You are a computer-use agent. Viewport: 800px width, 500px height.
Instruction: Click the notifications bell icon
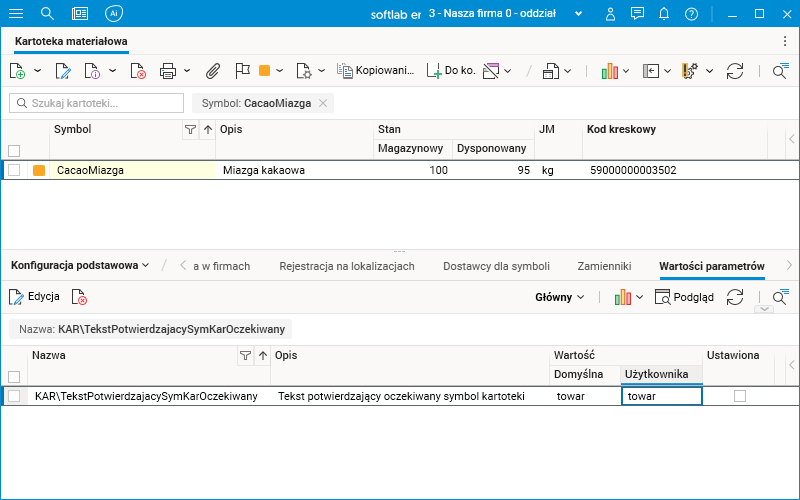click(664, 14)
